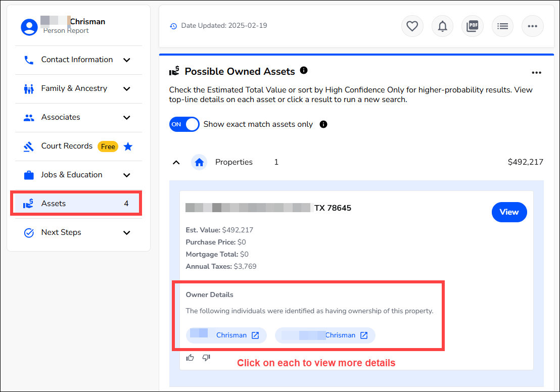Click info icon beside Possible Owned Assets
The image size is (560, 392).
point(304,70)
